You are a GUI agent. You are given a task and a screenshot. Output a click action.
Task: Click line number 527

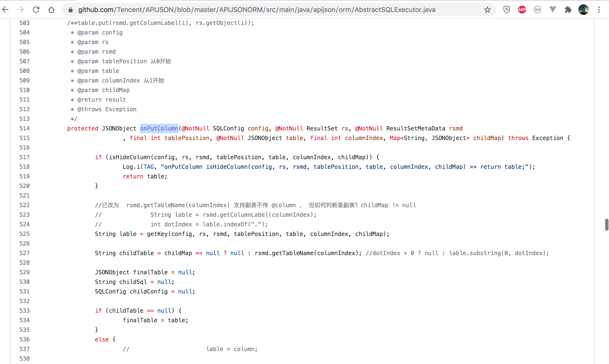24,253
